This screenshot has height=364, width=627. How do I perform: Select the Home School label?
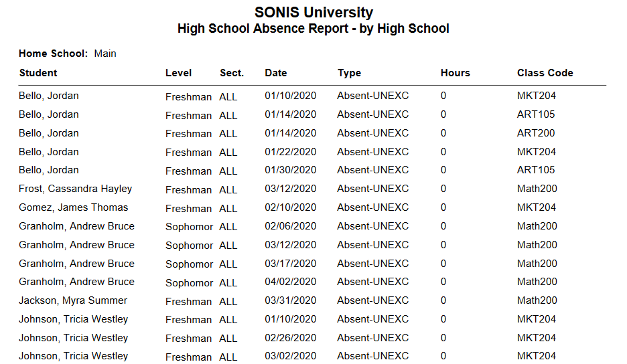click(x=53, y=54)
